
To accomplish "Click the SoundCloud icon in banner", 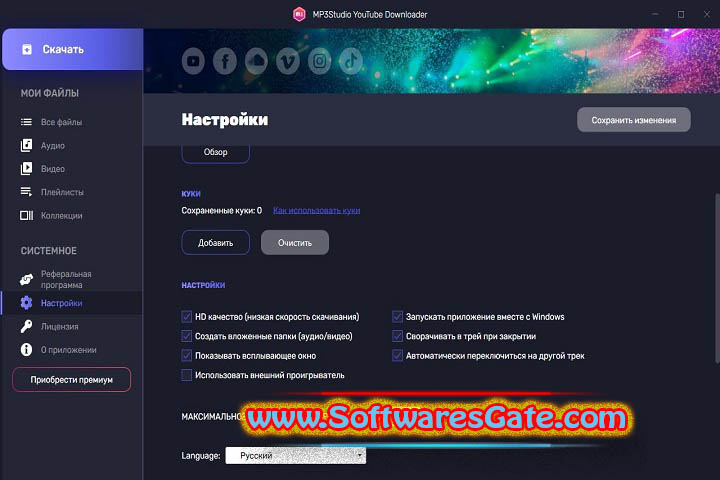I will pos(256,61).
